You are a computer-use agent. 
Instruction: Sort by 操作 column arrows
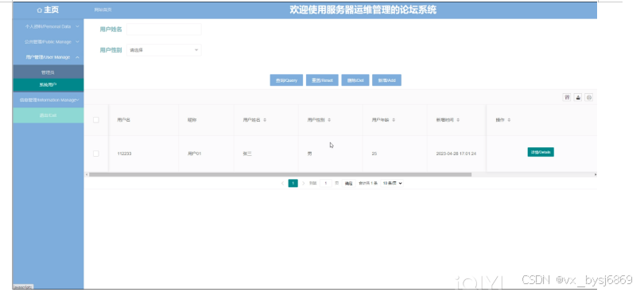click(509, 120)
